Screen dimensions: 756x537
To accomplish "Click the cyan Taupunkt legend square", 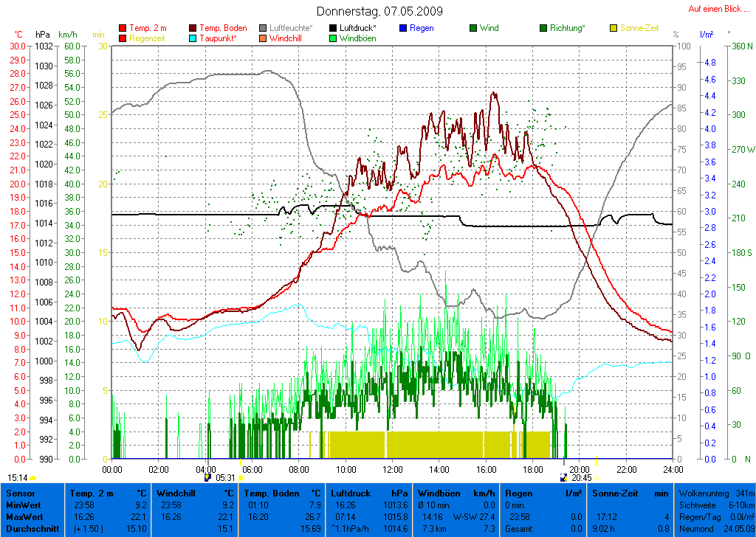I will pyautogui.click(x=193, y=38).
